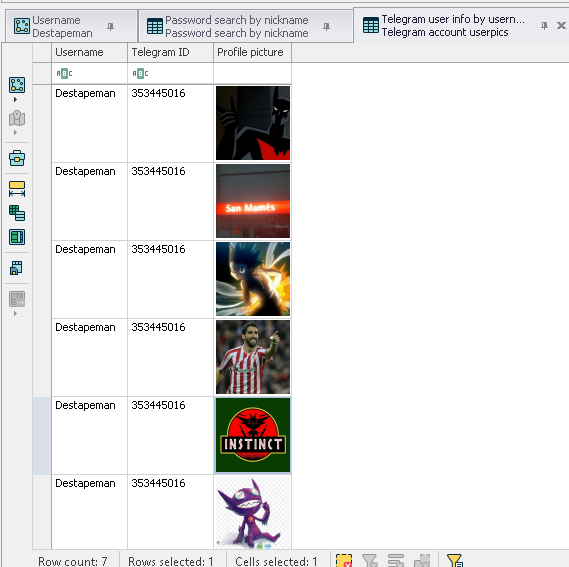Open the yellow filter editor funnel icon
569x567 pixels.
pos(455,560)
